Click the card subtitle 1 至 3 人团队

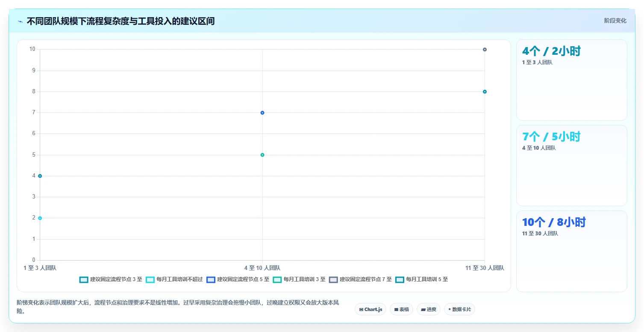coord(537,62)
